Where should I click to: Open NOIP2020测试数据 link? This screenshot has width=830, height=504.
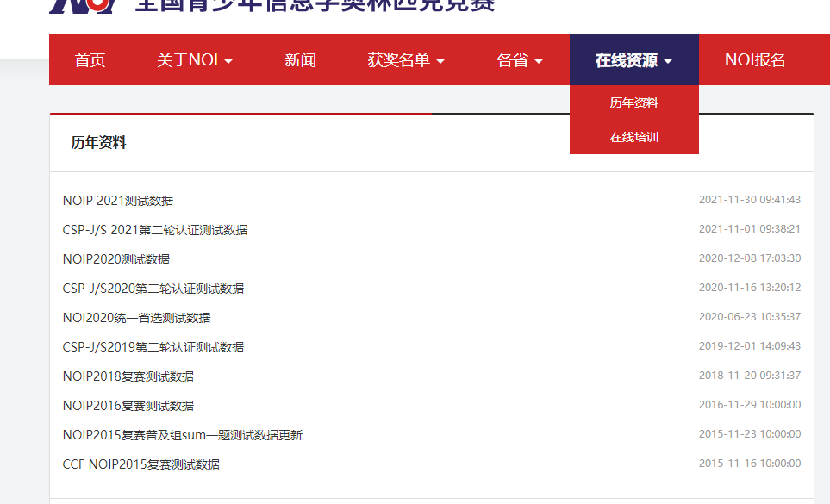point(116,259)
